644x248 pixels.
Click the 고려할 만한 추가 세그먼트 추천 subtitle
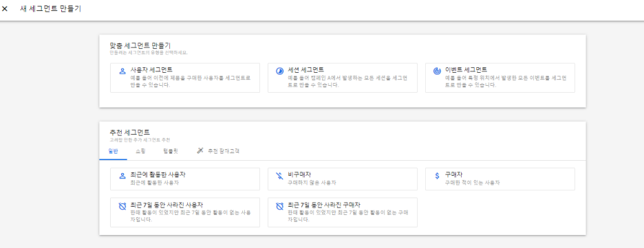140,140
